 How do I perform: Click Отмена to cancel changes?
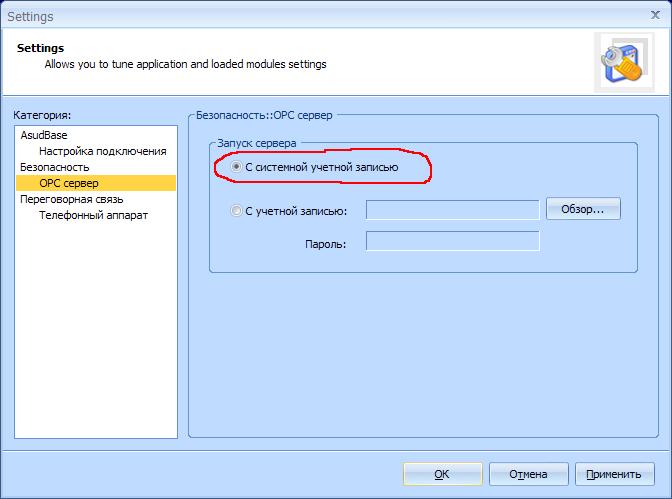tap(528, 474)
